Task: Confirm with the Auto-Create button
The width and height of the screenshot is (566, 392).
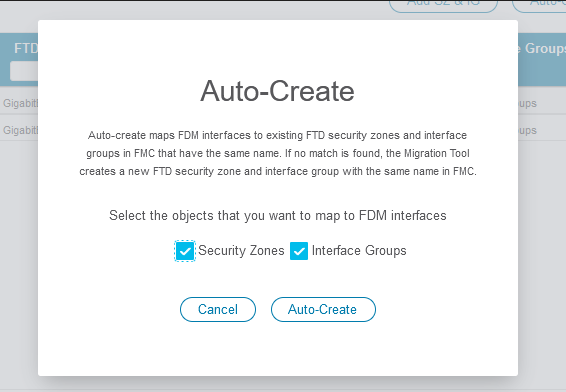Action: tap(323, 309)
